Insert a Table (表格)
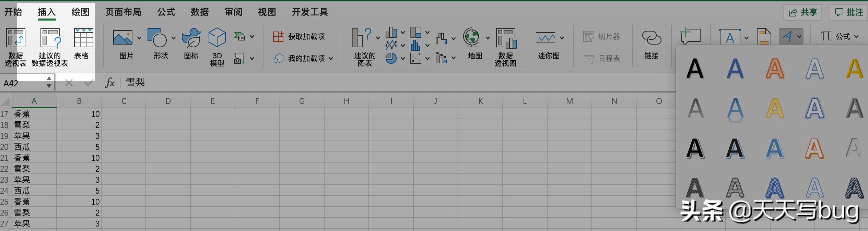This screenshot has height=231, width=868. [x=83, y=44]
